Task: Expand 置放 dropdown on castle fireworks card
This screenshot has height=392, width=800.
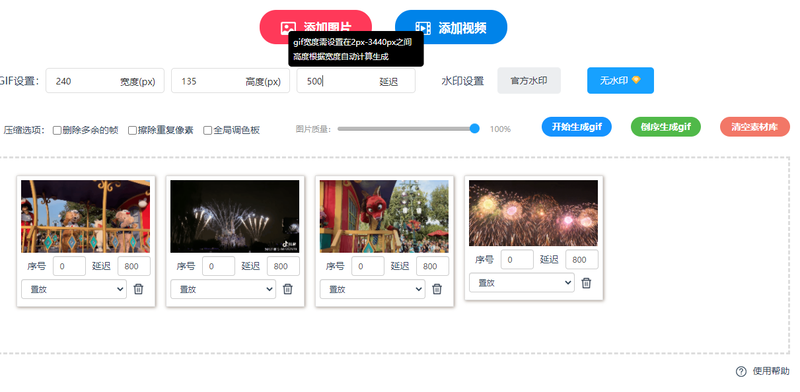Action: pyautogui.click(x=223, y=289)
